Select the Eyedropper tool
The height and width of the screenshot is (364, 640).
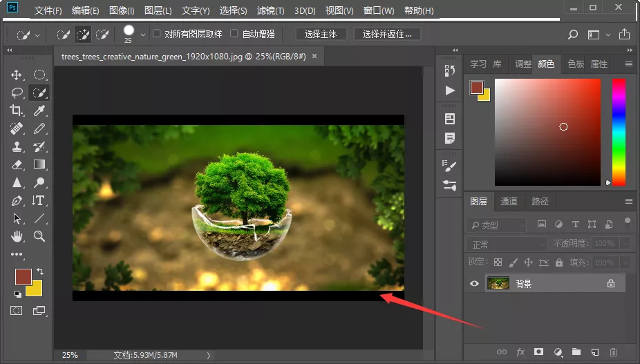point(39,111)
